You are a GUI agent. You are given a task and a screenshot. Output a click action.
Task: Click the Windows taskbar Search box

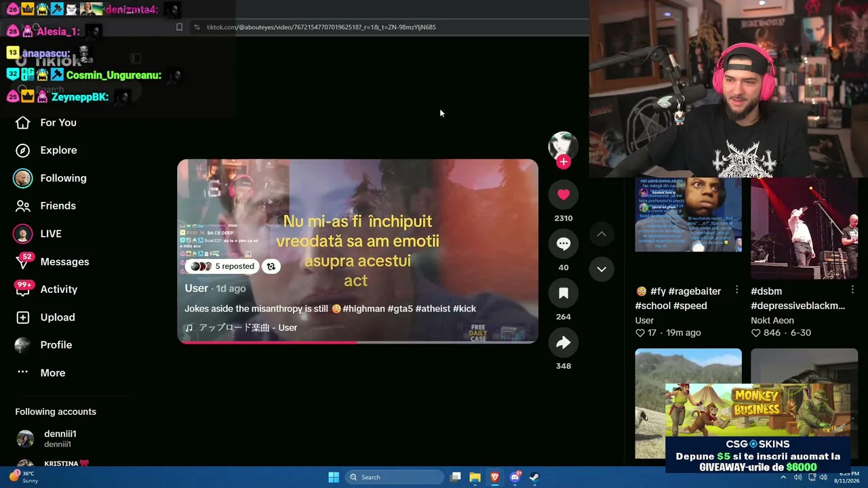(x=395, y=477)
